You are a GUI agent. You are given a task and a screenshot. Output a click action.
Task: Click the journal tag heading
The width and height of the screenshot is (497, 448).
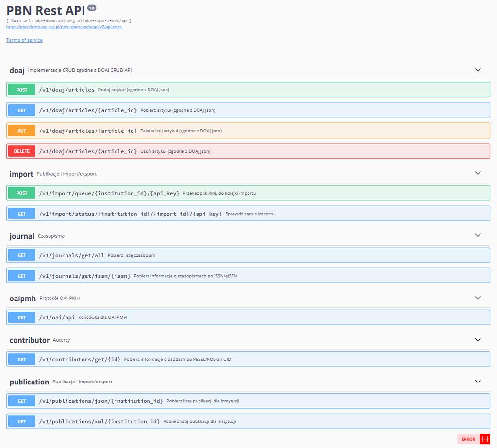tap(22, 236)
